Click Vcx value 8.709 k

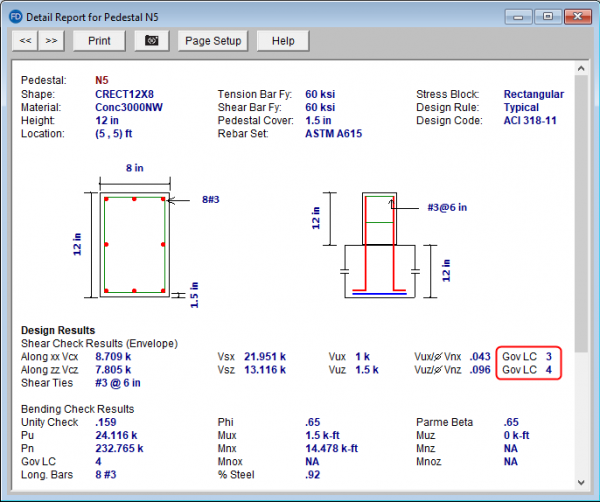point(113,357)
